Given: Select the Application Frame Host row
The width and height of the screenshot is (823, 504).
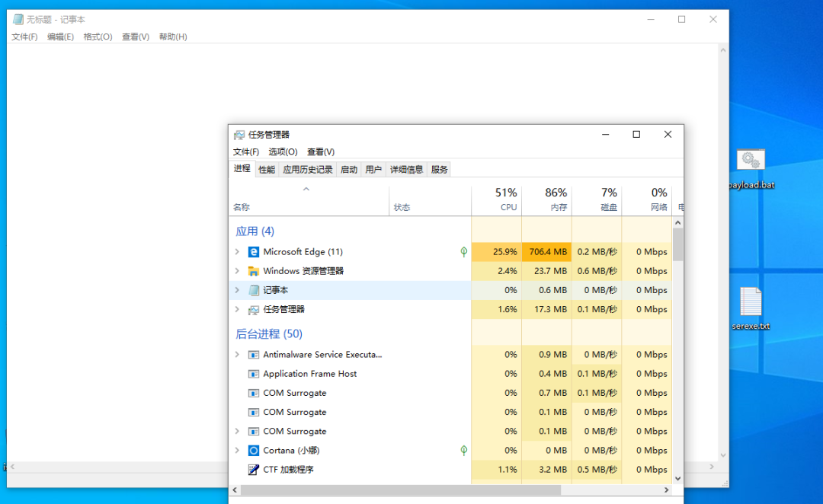Looking at the screenshot, I should [x=450, y=374].
